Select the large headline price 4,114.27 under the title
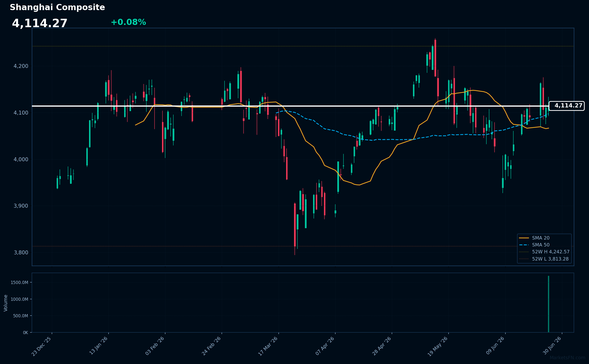 (40, 23)
